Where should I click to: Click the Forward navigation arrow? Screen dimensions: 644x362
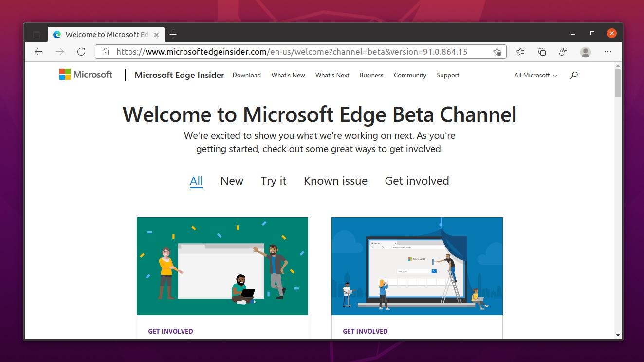pyautogui.click(x=60, y=52)
